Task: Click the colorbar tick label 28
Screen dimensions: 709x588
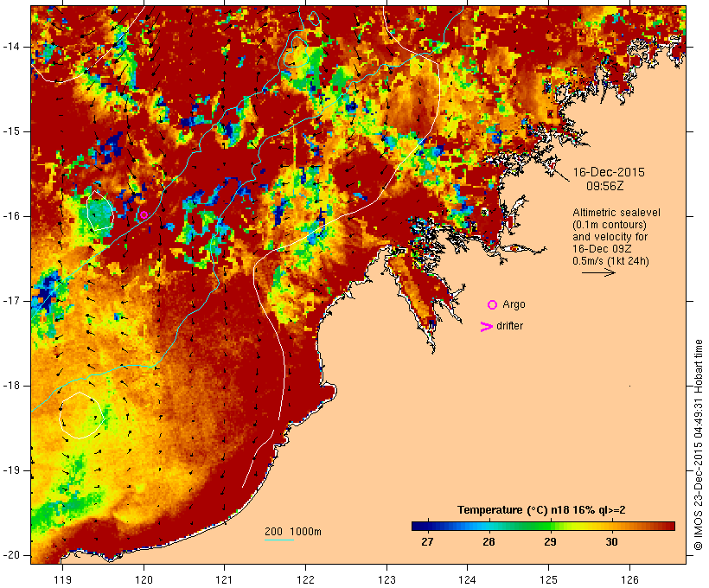Action: [489, 541]
